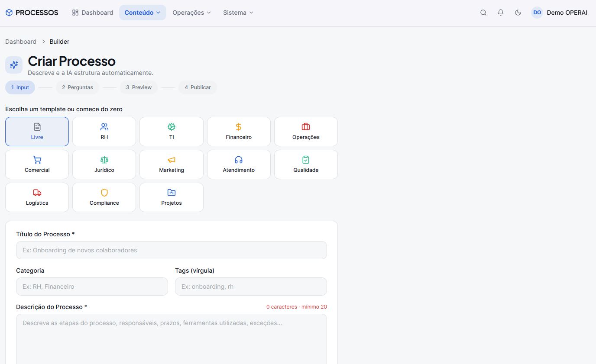This screenshot has width=596, height=364.
Task: Choose the Financeiro dollar template
Action: point(239,132)
